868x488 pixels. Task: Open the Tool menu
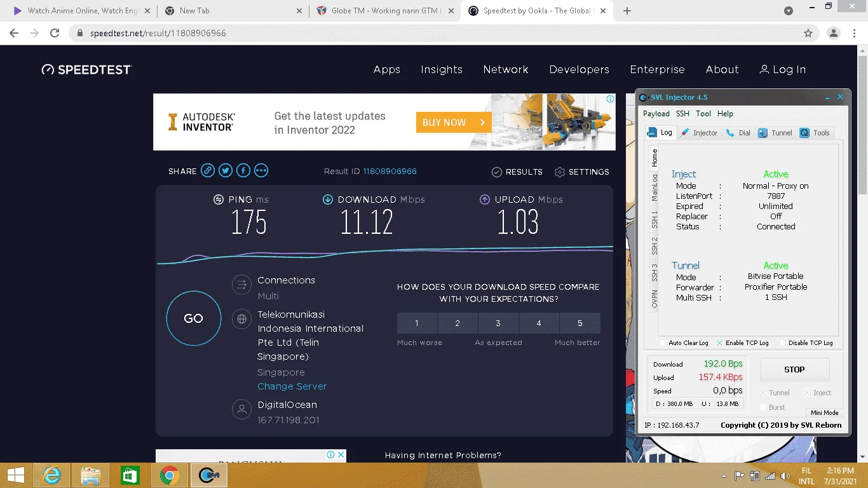703,114
